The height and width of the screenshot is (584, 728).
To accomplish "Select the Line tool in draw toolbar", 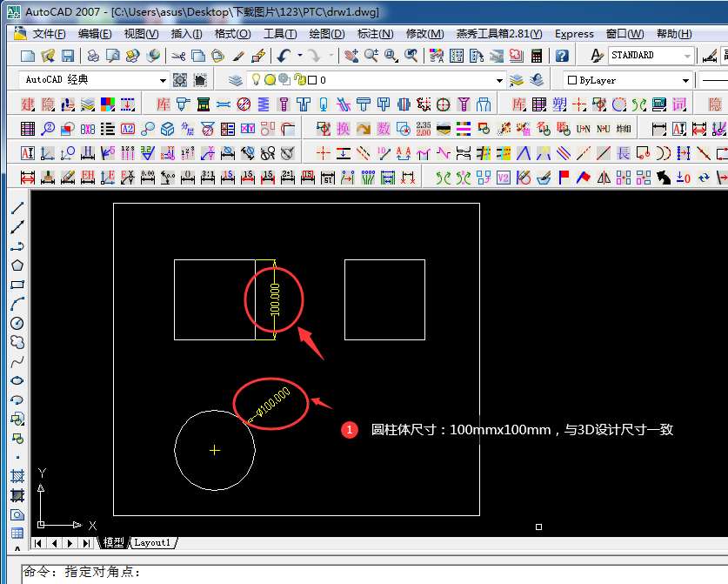I will click(x=17, y=208).
